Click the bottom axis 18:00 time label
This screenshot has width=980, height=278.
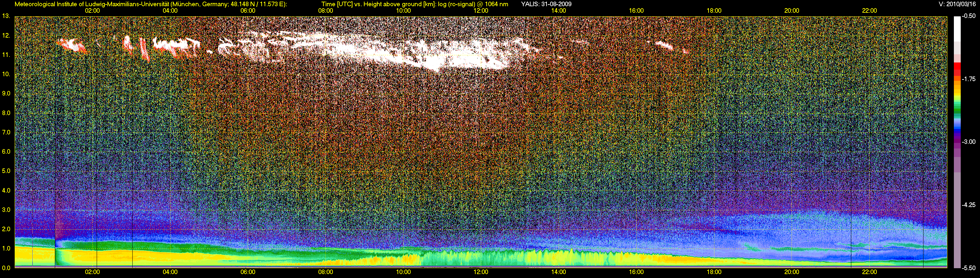[714, 272]
